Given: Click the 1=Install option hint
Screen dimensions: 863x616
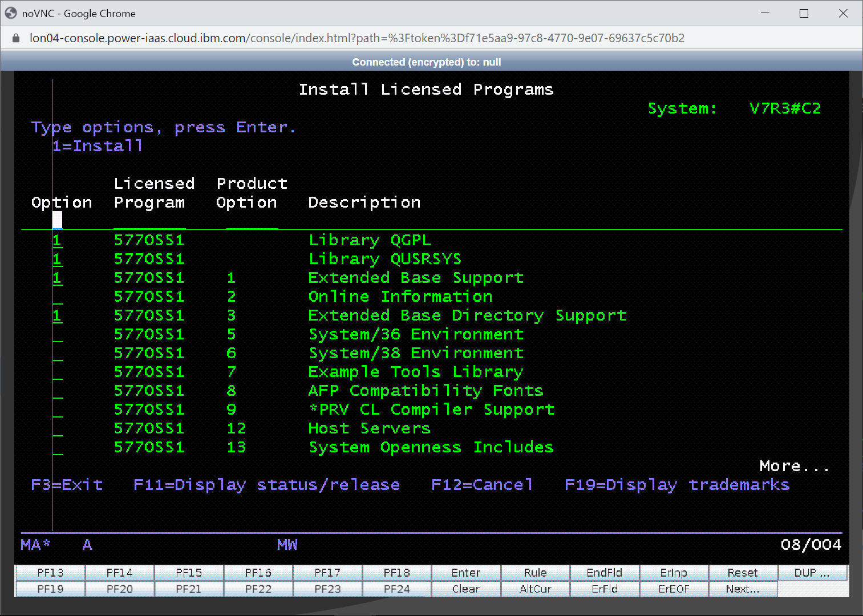Looking at the screenshot, I should pyautogui.click(x=98, y=146).
